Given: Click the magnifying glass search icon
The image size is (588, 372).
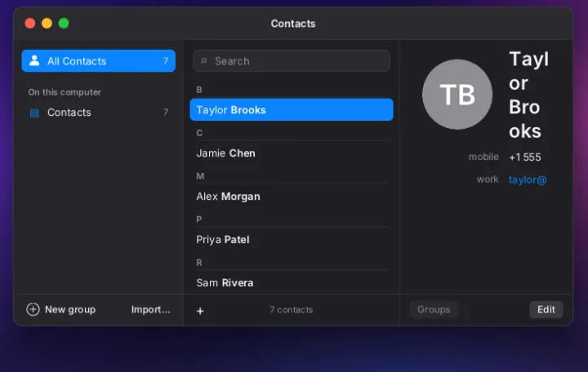Looking at the screenshot, I should (x=203, y=60).
